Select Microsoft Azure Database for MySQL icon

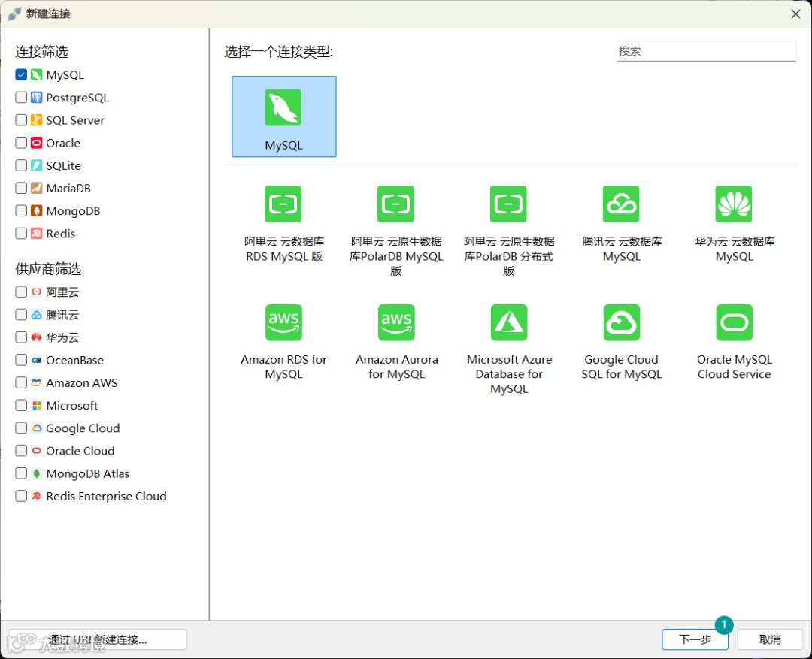[509, 322]
